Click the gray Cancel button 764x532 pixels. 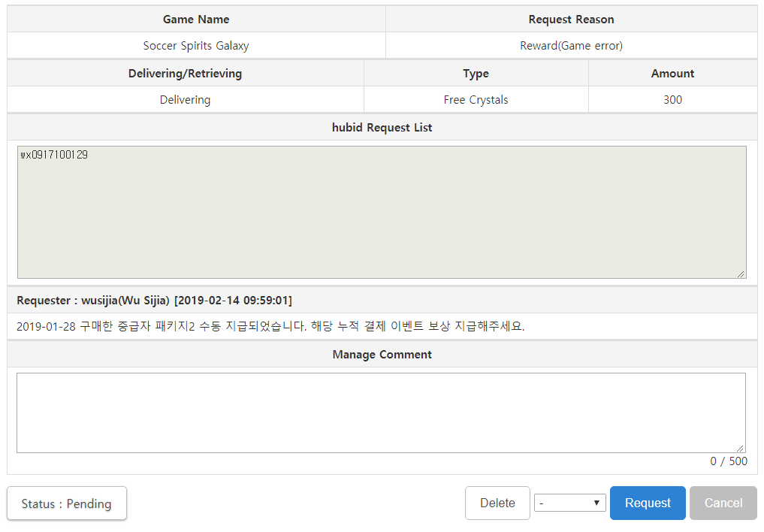pos(723,503)
